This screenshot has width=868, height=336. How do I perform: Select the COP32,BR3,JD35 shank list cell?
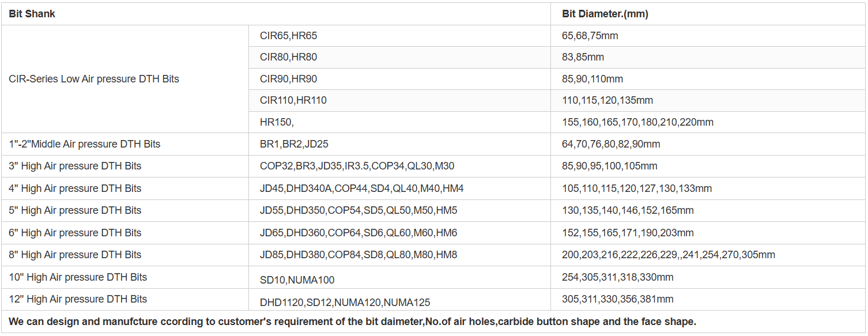coord(357,166)
